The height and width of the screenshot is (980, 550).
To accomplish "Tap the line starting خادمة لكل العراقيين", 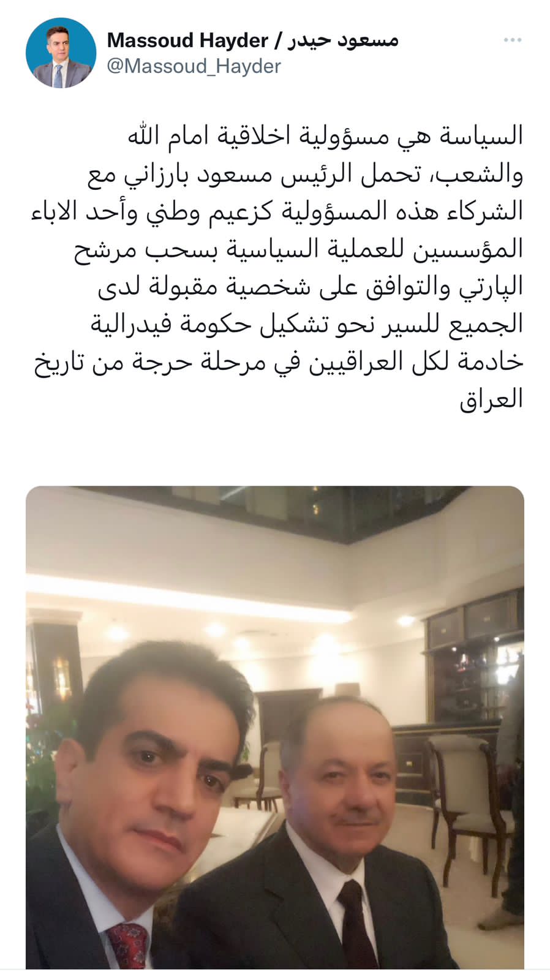I will [x=279, y=361].
